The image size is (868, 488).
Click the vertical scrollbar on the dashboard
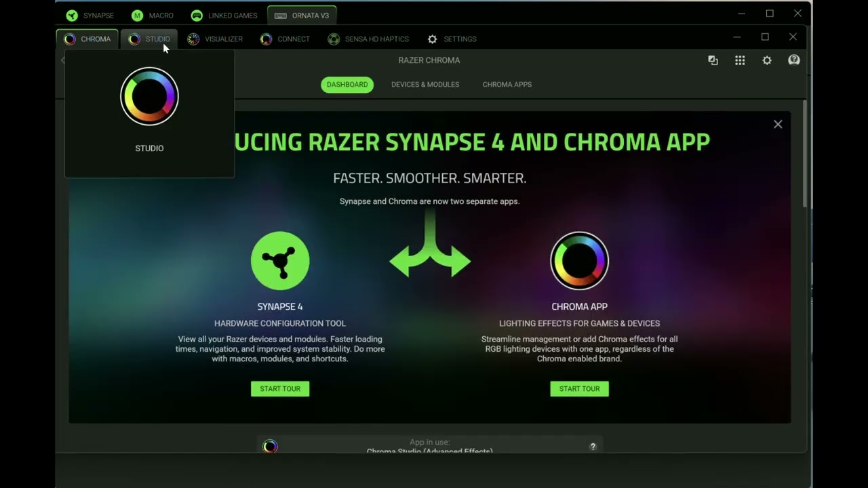pos(804,154)
